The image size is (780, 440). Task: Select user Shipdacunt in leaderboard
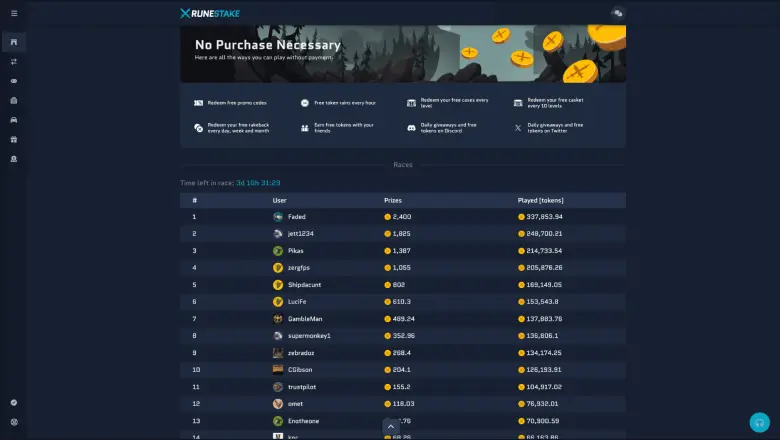coord(304,285)
